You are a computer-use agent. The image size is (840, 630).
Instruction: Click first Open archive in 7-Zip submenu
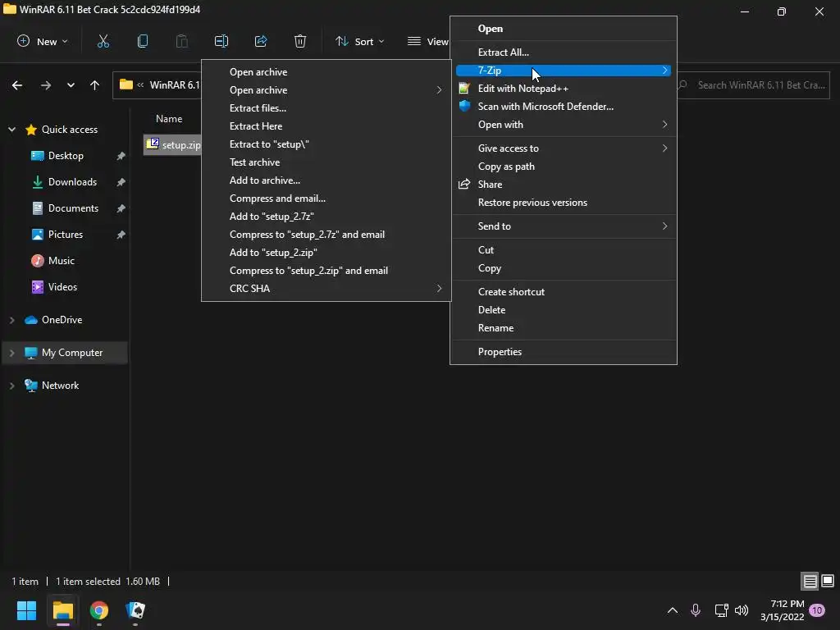[326, 72]
